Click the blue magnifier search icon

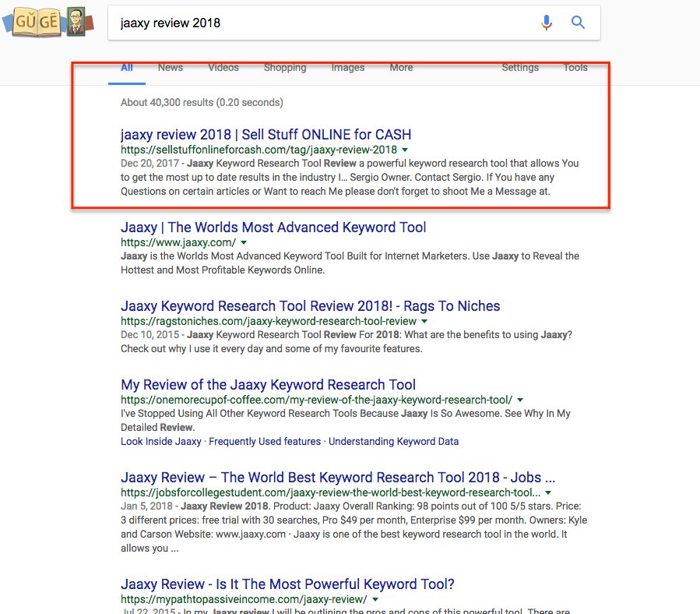pos(578,23)
